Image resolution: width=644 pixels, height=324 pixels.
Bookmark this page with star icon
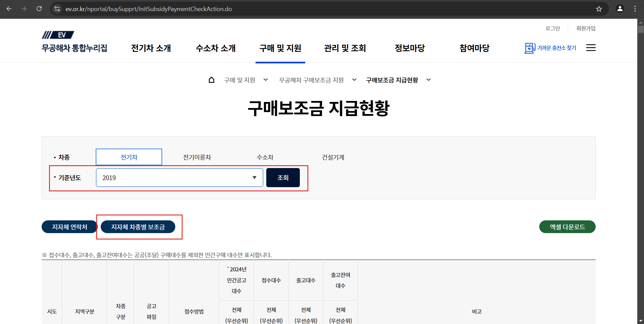pyautogui.click(x=599, y=9)
